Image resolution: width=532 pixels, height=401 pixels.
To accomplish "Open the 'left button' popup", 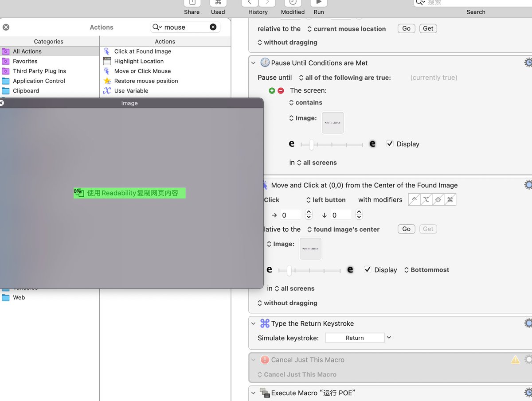I will pos(326,200).
